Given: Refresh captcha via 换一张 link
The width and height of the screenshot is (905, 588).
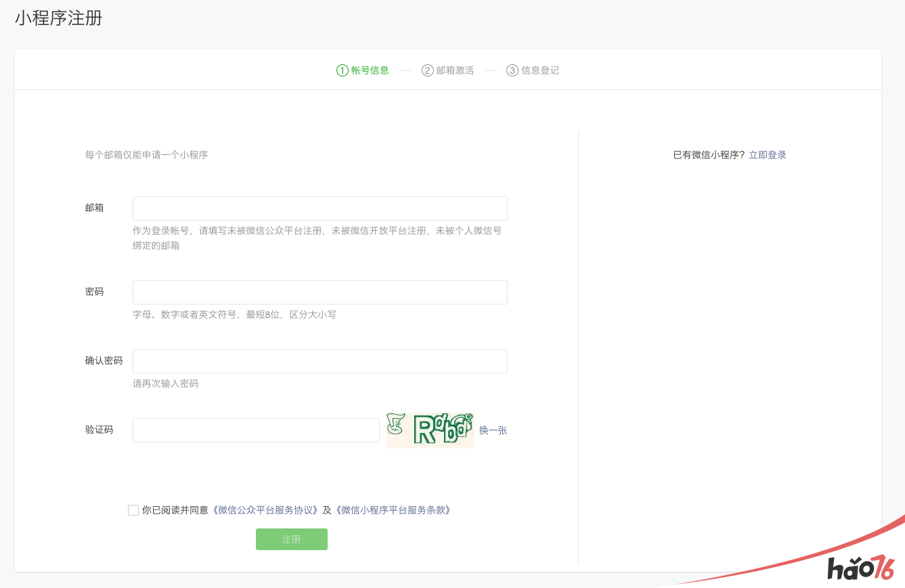Looking at the screenshot, I should (493, 430).
